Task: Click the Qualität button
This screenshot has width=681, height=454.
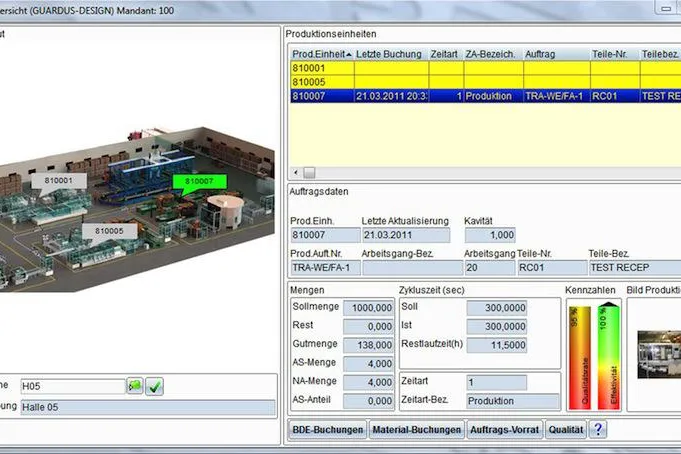Action: pyautogui.click(x=565, y=430)
